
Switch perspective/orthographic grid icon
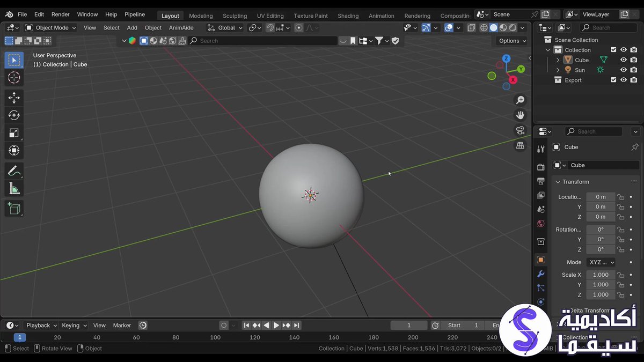[x=520, y=145]
